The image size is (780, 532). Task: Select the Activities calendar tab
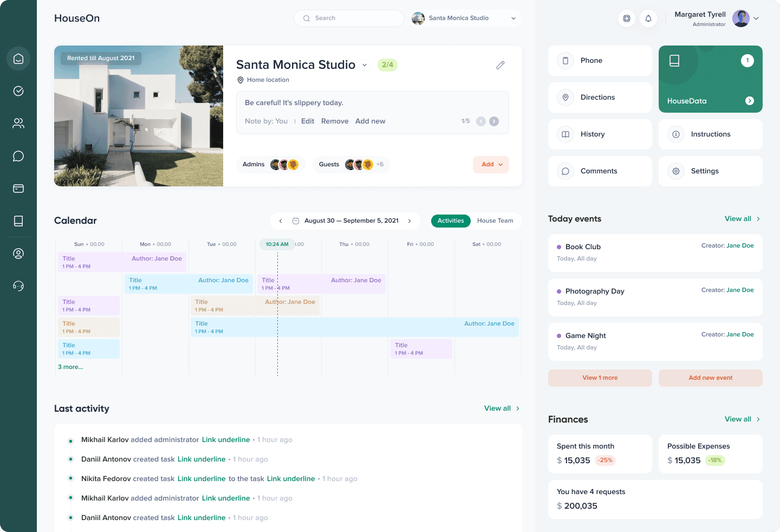coord(451,221)
